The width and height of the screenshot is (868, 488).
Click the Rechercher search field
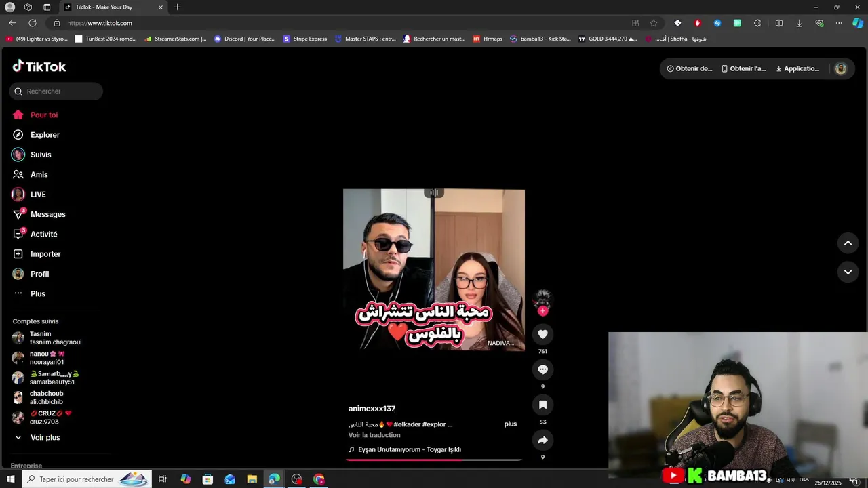click(x=56, y=91)
